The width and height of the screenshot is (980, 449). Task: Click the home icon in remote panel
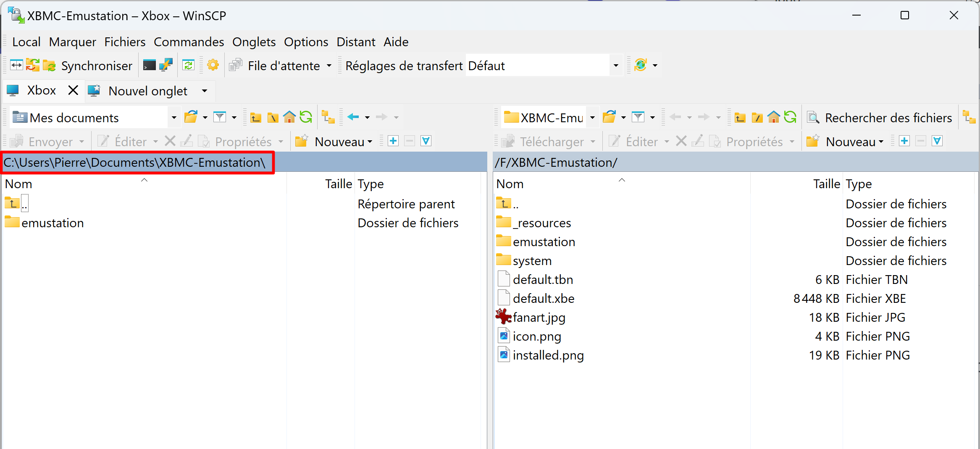(774, 117)
